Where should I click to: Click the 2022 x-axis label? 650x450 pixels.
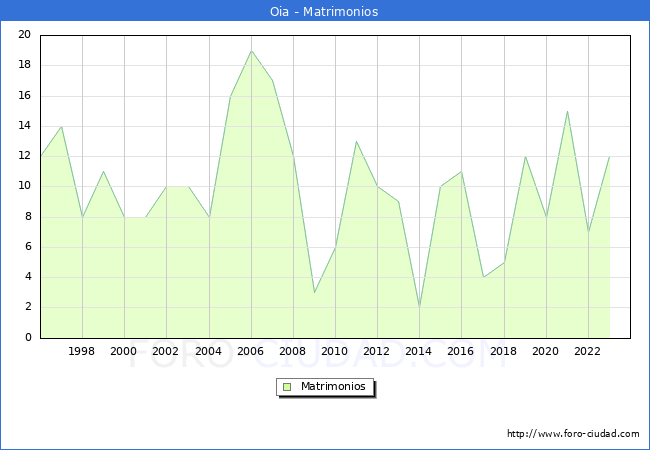pyautogui.click(x=588, y=352)
